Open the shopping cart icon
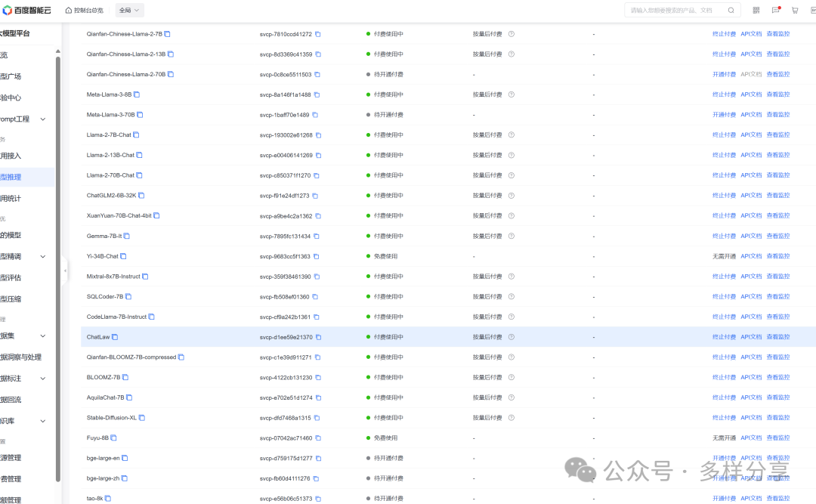This screenshot has width=816, height=504. coord(795,11)
